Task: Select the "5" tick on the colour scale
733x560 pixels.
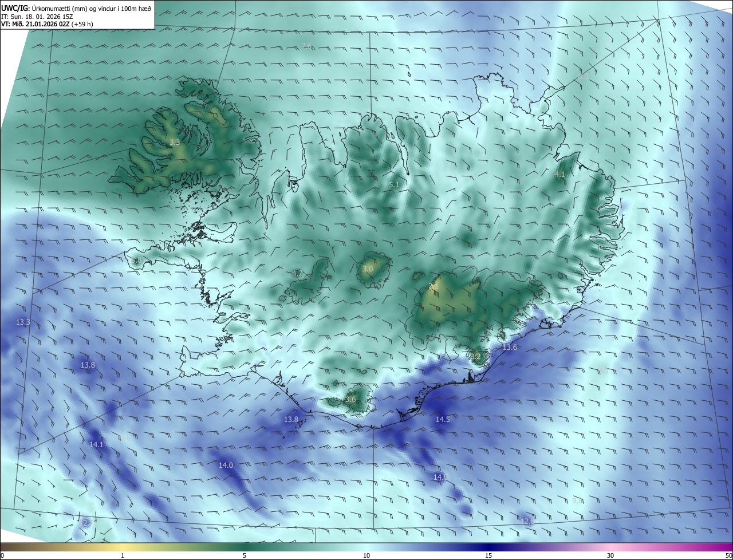Action: [245, 556]
